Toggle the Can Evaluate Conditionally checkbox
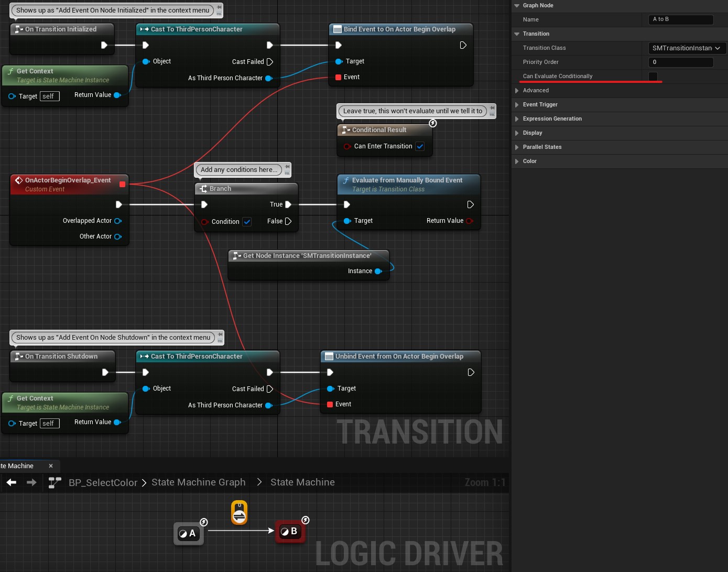The height and width of the screenshot is (572, 728). [653, 77]
